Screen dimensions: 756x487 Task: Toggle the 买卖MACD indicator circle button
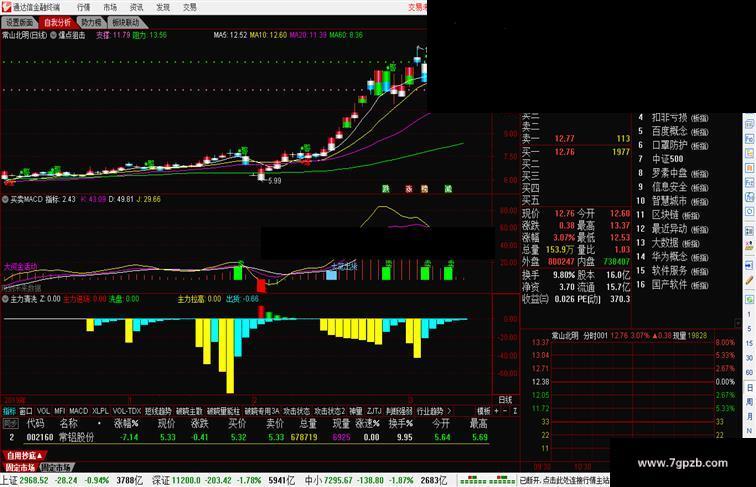pyautogui.click(x=6, y=199)
